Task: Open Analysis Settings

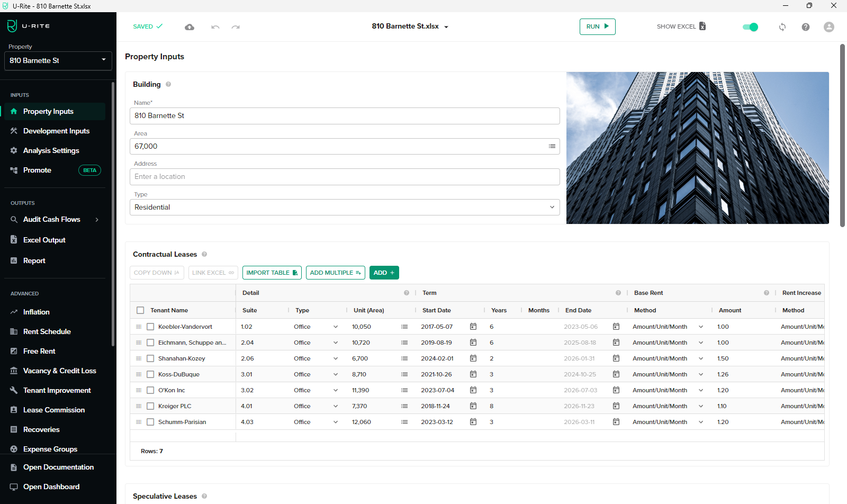Action: 51,150
